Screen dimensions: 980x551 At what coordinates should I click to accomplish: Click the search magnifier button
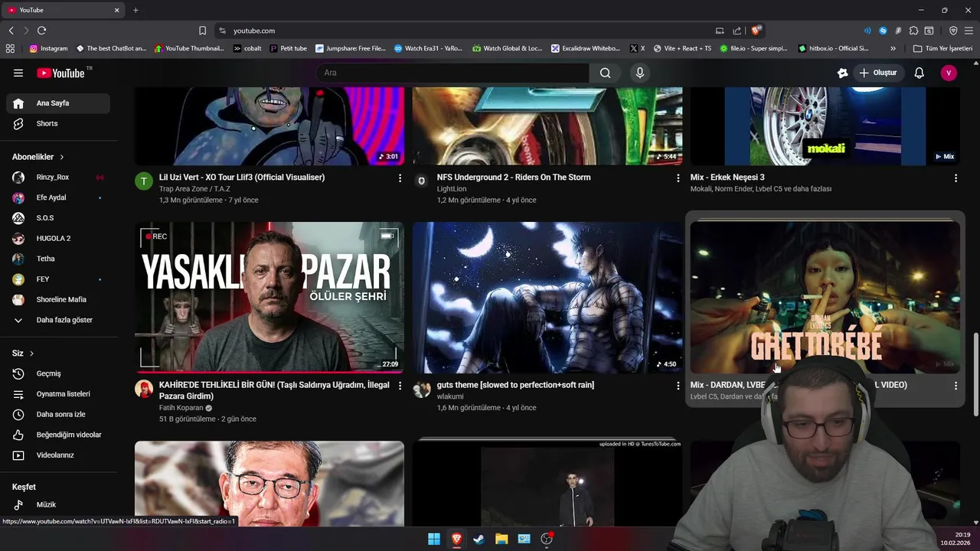pyautogui.click(x=606, y=73)
